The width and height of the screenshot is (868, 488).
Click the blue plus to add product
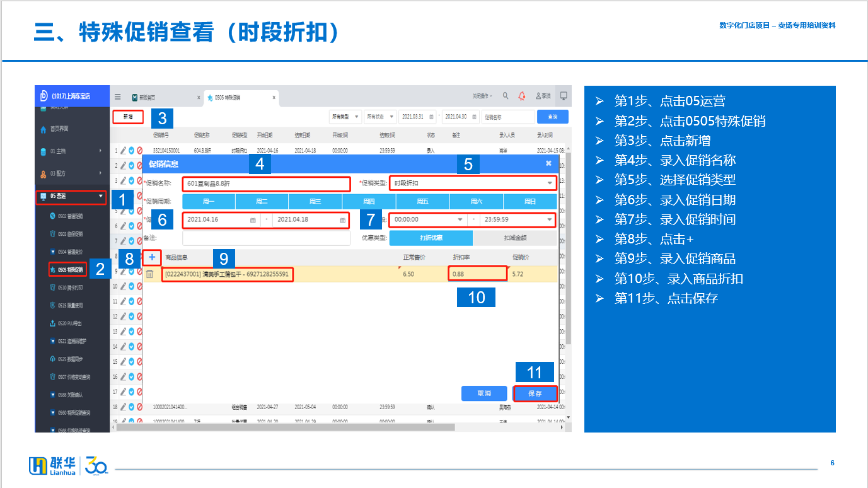(152, 257)
